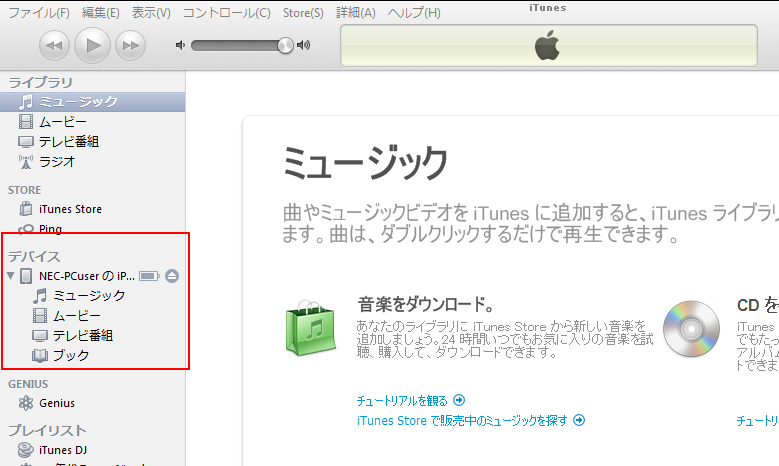
Task: Click the green shopping bag music icon
Action: tap(310, 328)
